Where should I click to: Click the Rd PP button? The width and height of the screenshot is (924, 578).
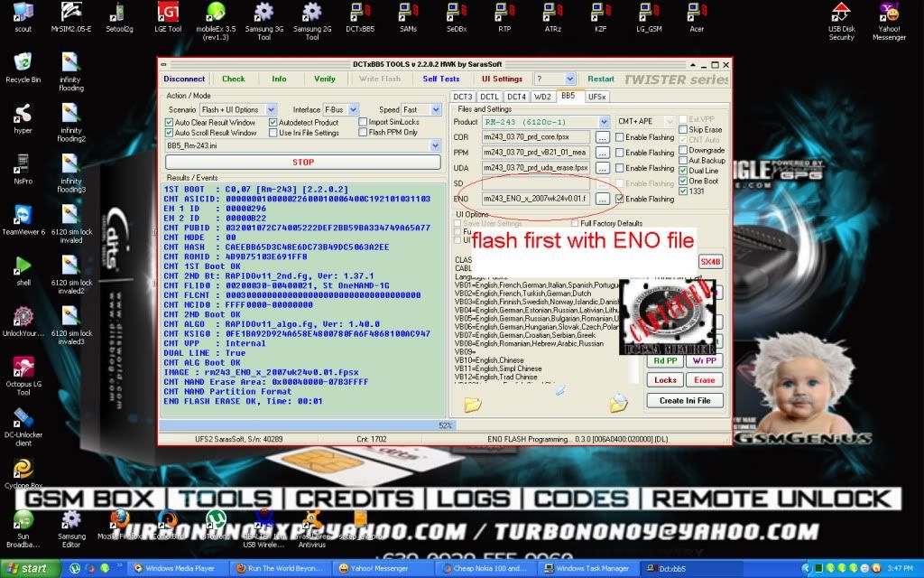665,360
